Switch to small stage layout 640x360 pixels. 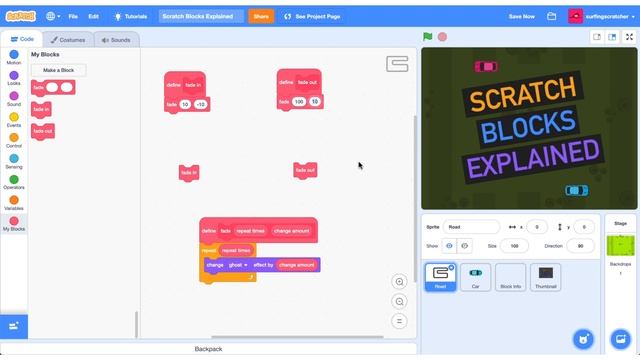point(597,37)
